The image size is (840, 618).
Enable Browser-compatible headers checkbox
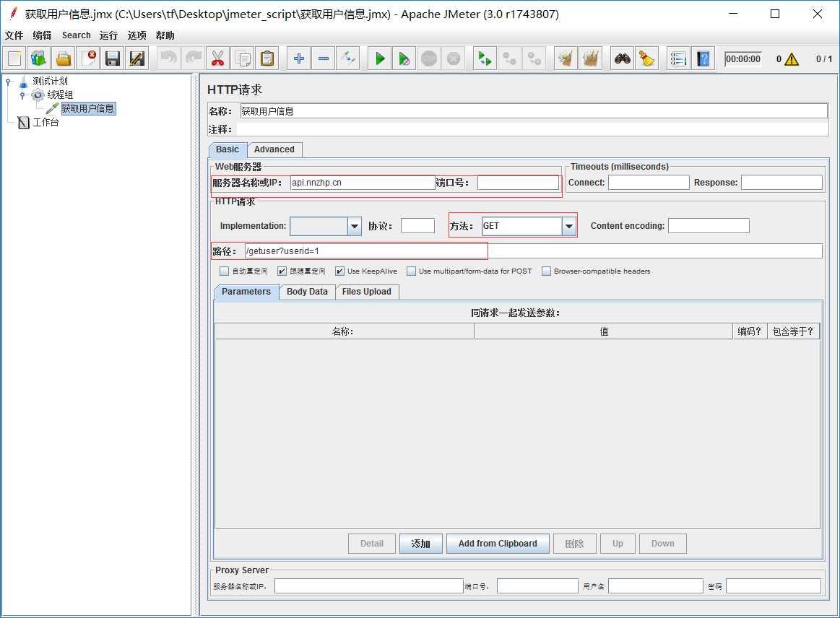click(547, 271)
